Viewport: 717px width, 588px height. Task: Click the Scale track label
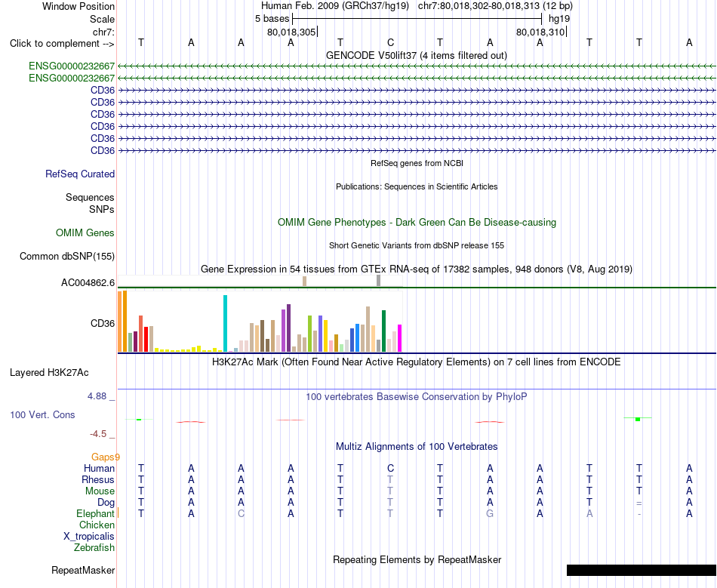point(102,19)
